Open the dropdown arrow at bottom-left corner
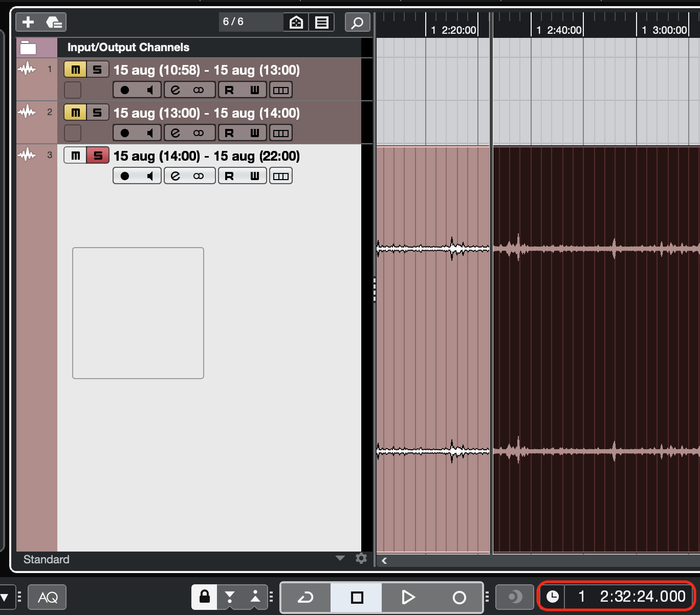The height and width of the screenshot is (615, 700). pos(5,597)
